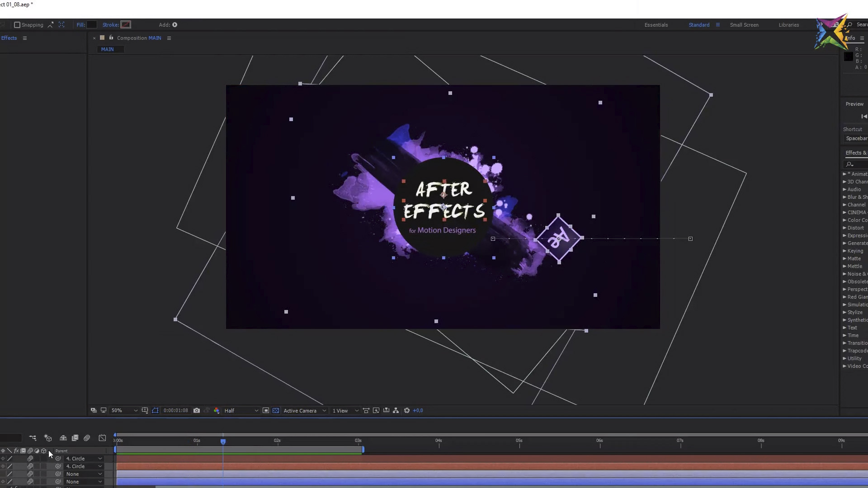Click the composition settings panel icon

169,38
